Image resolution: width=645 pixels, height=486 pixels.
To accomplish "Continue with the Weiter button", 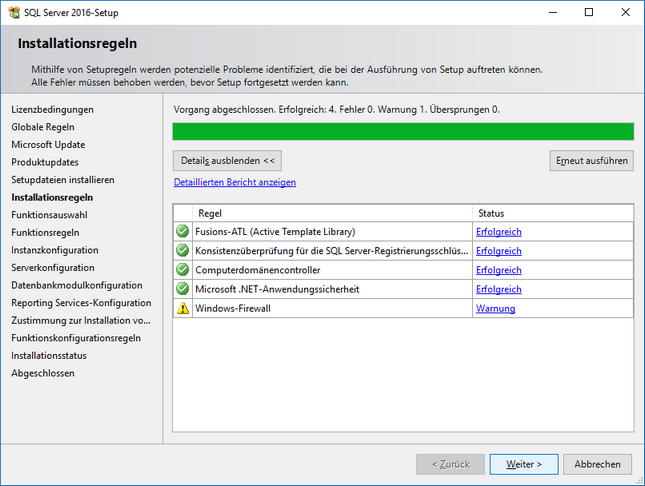I will click(x=524, y=464).
